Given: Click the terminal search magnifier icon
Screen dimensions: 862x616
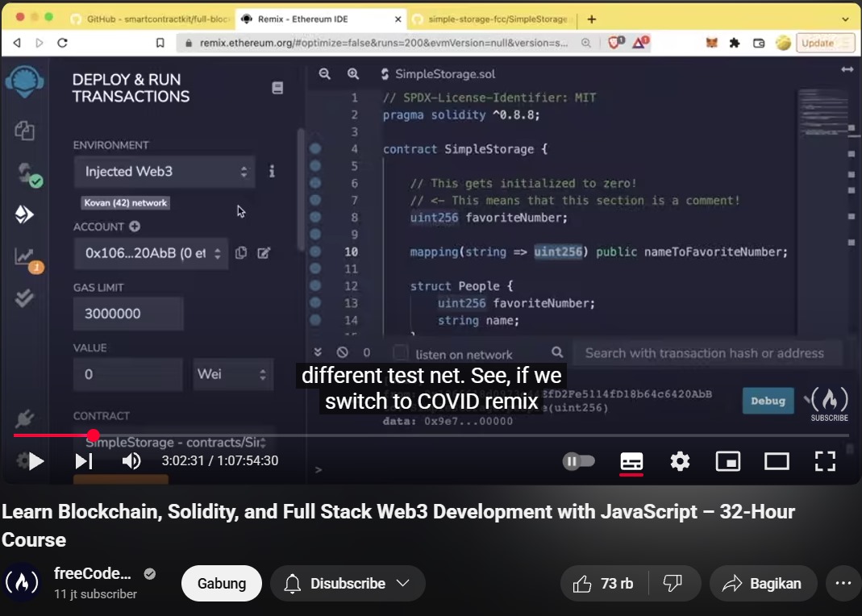Looking at the screenshot, I should pos(557,352).
